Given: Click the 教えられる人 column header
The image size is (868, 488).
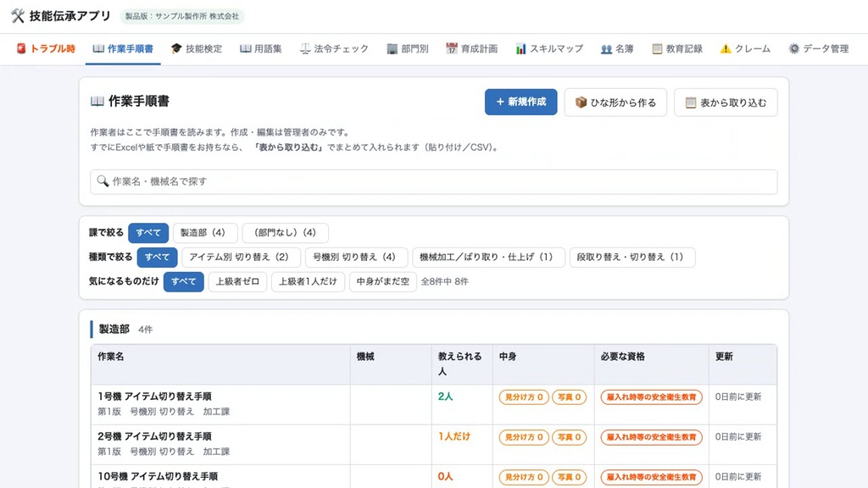Looking at the screenshot, I should [460, 363].
